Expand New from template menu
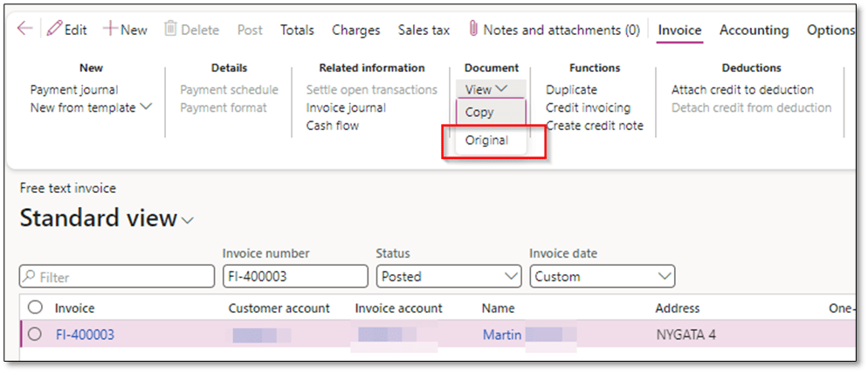This screenshot has width=868, height=373. tap(146, 107)
